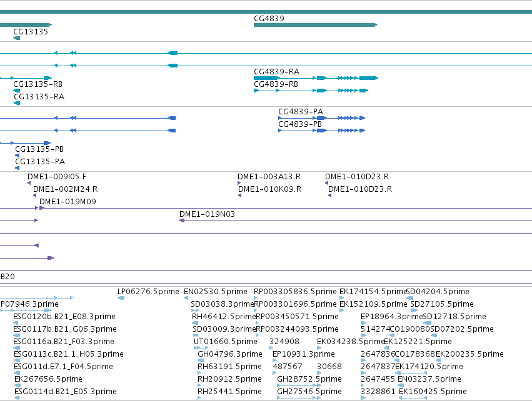Click the CG4839-RB transcript label

point(276,84)
